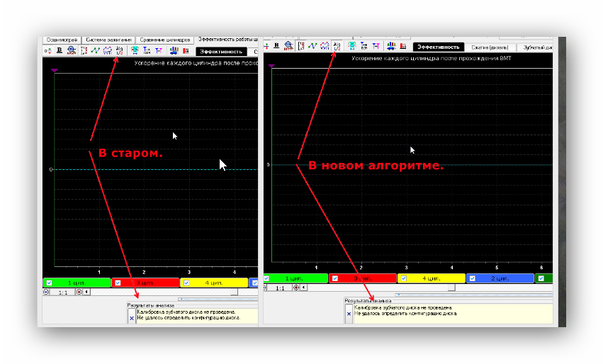Click the 1:1 zoom reset in left window

pyautogui.click(x=62, y=292)
